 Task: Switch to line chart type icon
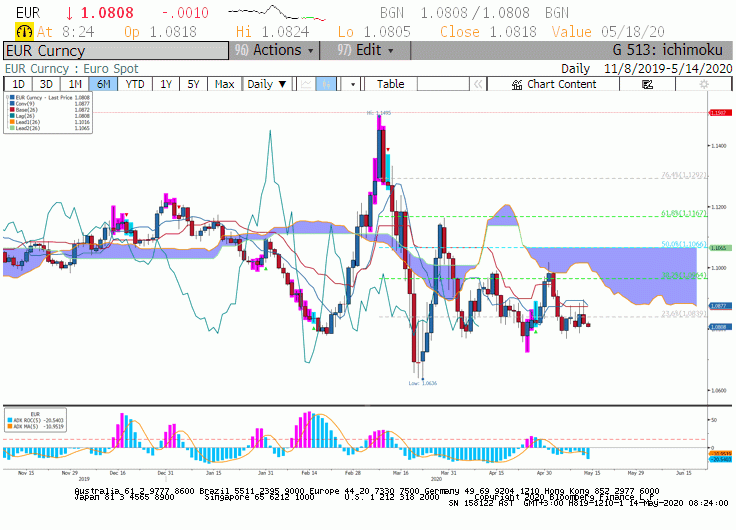306,84
